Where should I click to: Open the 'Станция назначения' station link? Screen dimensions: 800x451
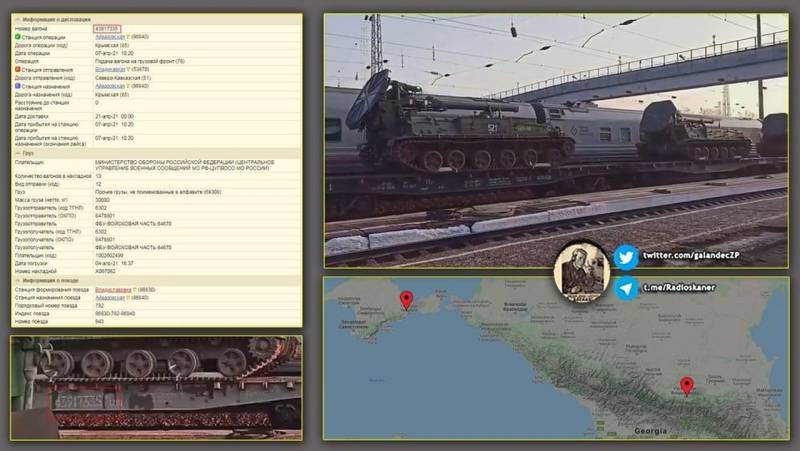110,86
